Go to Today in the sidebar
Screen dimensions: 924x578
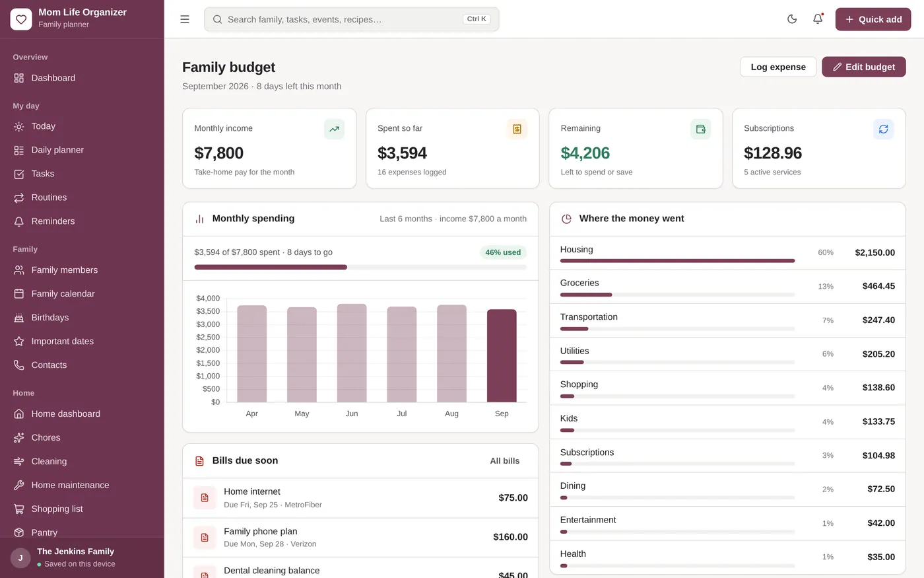(x=82, y=126)
